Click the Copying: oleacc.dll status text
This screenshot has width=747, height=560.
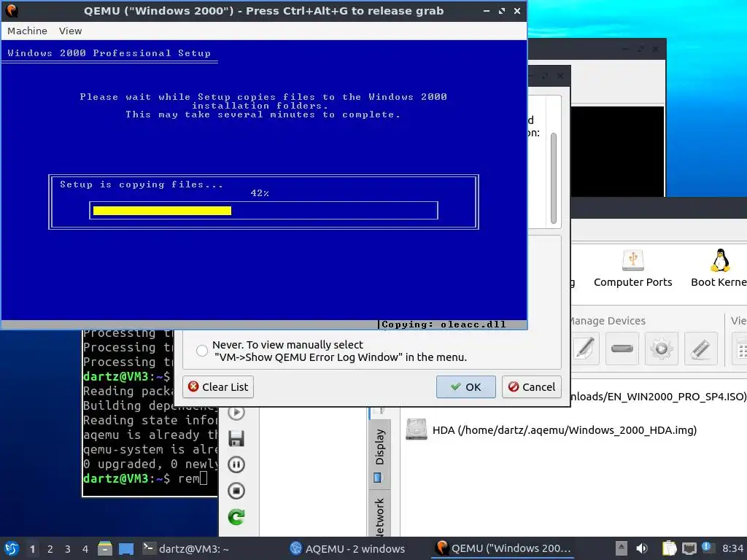pos(444,324)
